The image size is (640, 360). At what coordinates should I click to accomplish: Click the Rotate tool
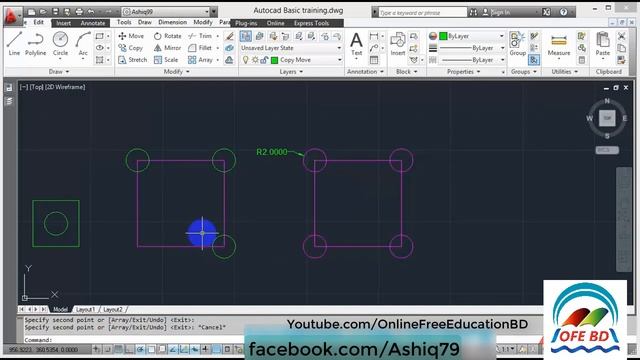(x=167, y=36)
